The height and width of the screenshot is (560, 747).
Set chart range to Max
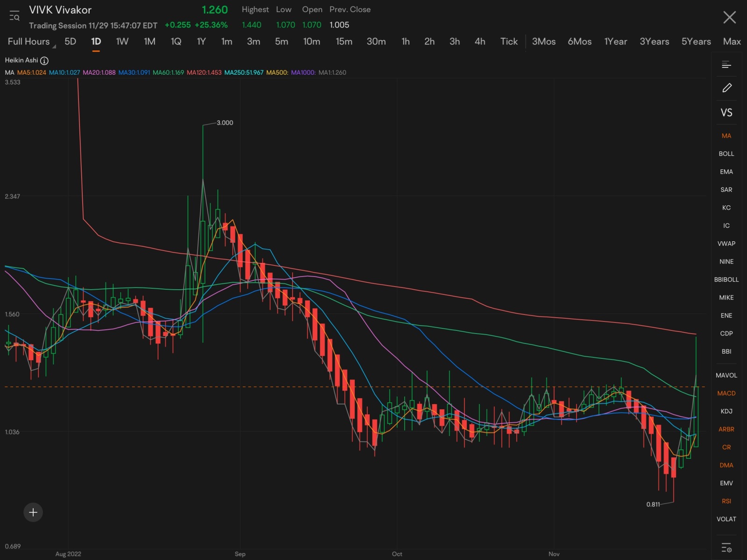(732, 42)
